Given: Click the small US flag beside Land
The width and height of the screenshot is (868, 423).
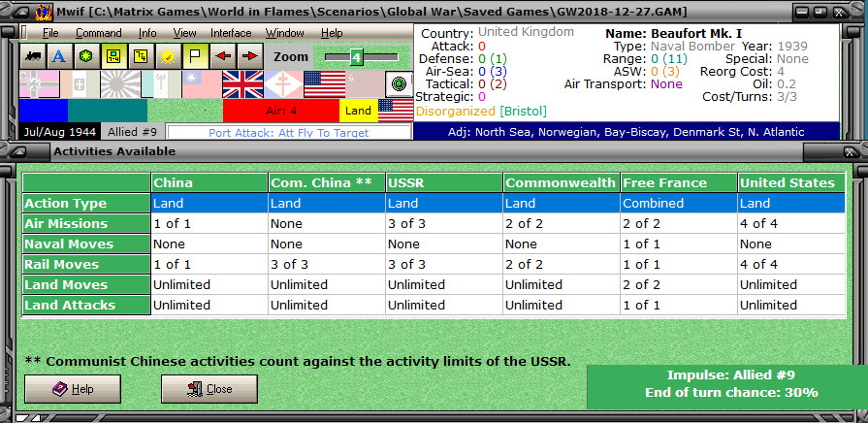Looking at the screenshot, I should click(x=396, y=111).
